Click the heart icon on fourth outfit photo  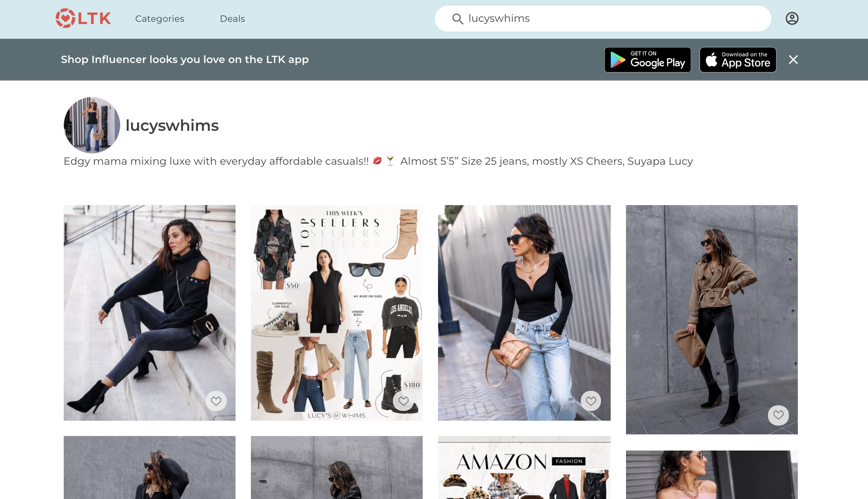pos(778,414)
